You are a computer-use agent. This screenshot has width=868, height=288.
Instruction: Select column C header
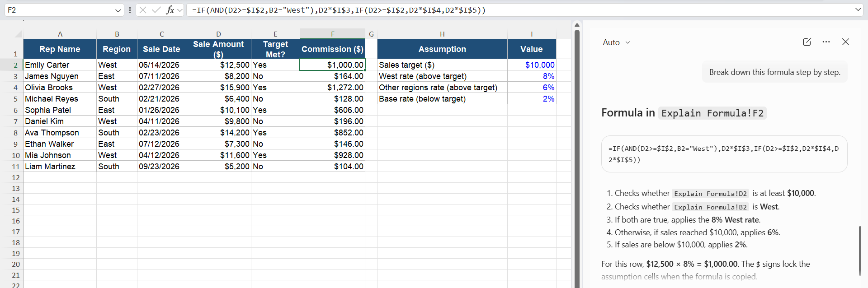pyautogui.click(x=161, y=34)
